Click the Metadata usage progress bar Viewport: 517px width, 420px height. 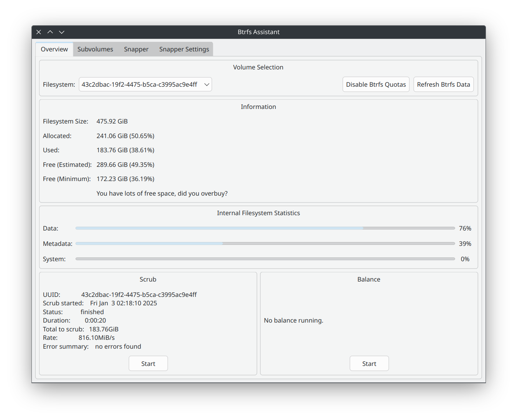[x=265, y=243]
